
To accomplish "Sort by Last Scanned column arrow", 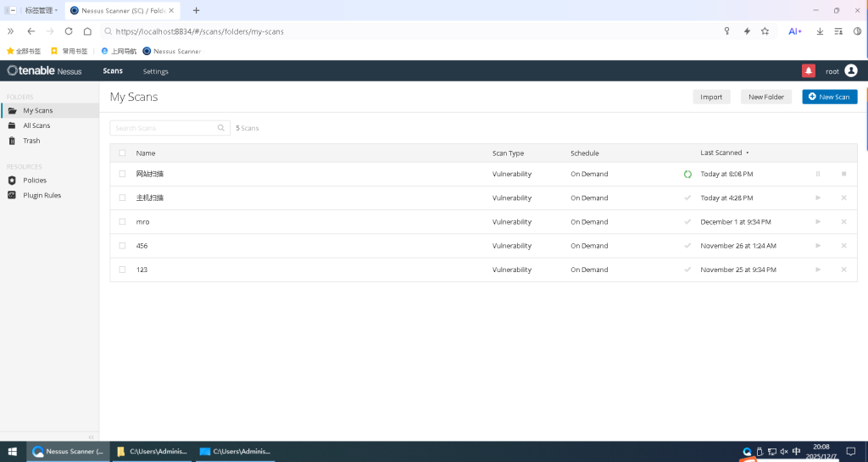I will [x=748, y=153].
